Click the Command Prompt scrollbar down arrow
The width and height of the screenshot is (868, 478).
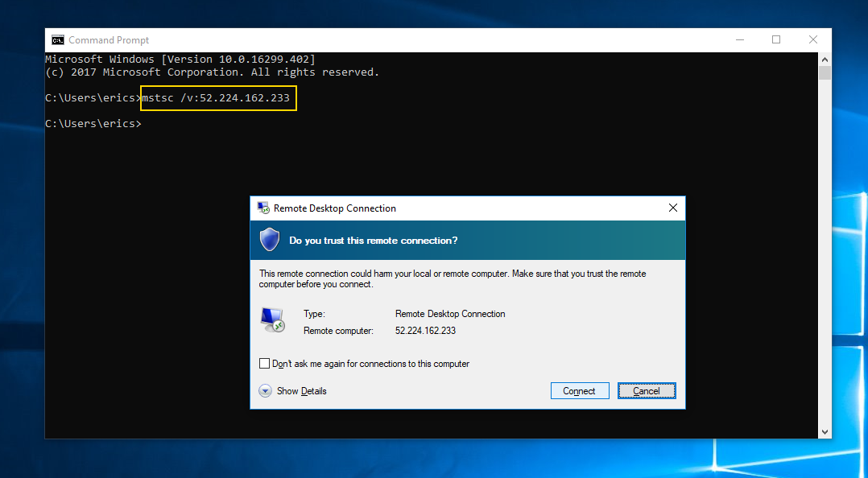[825, 432]
